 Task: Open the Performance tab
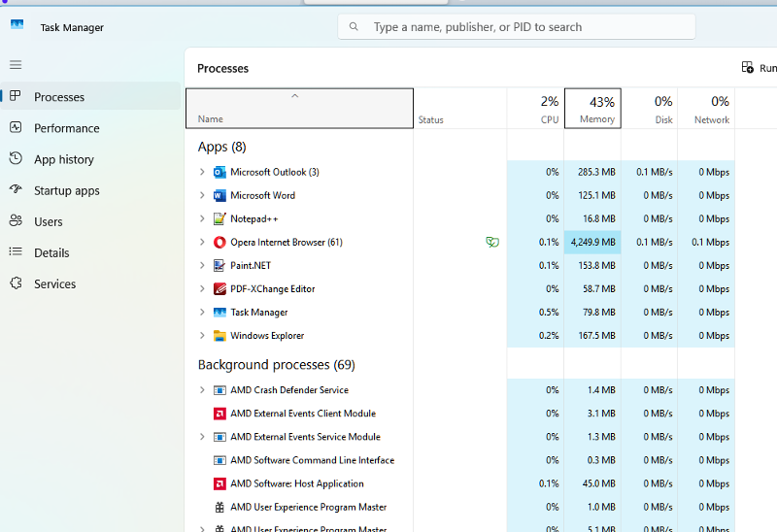point(90,128)
